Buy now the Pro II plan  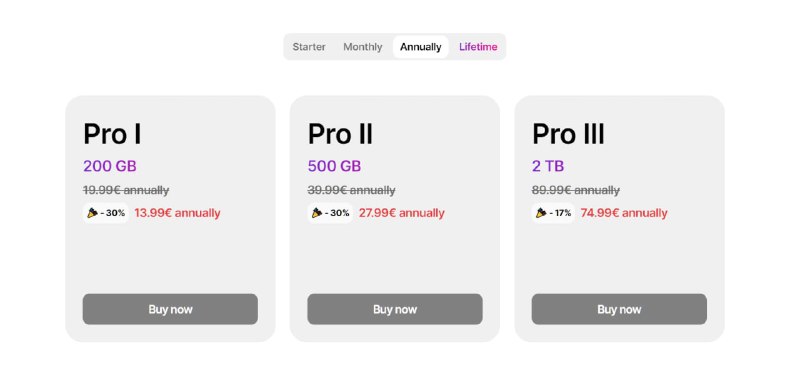click(x=395, y=309)
